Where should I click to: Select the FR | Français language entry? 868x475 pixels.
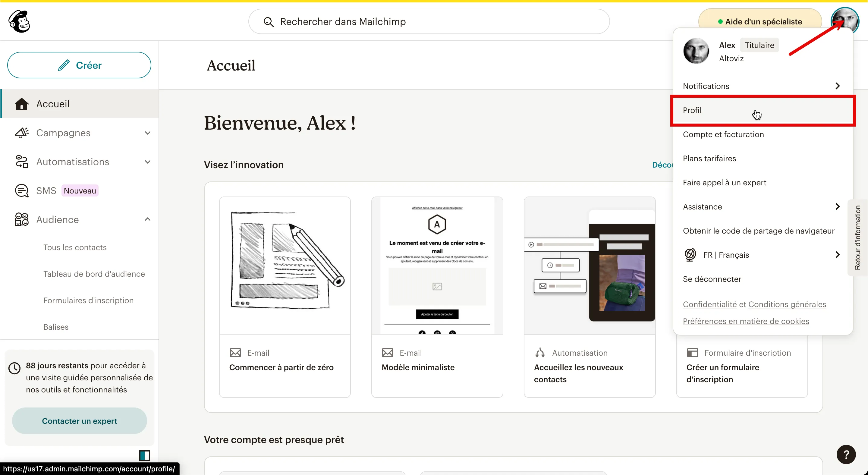click(x=763, y=255)
